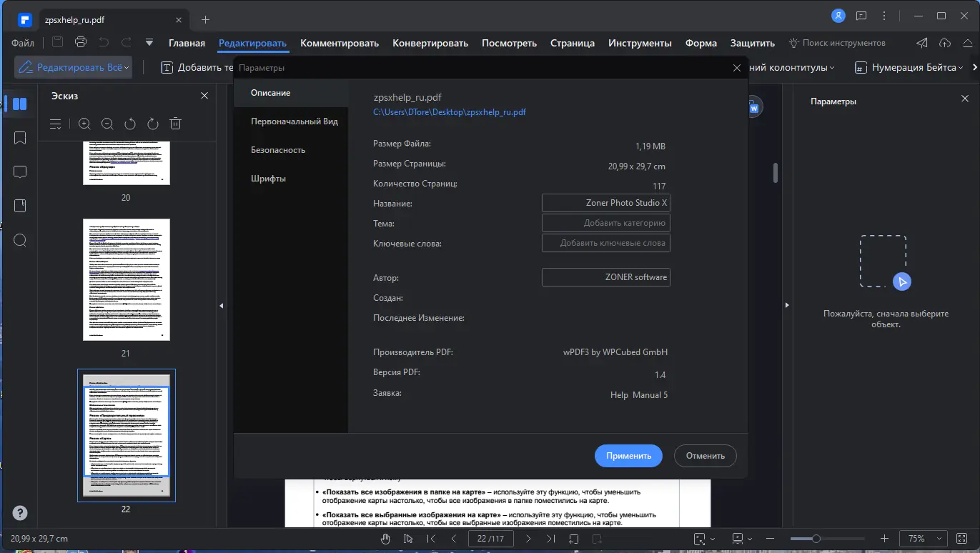Open the Безопасность section in dialog

tap(291, 150)
